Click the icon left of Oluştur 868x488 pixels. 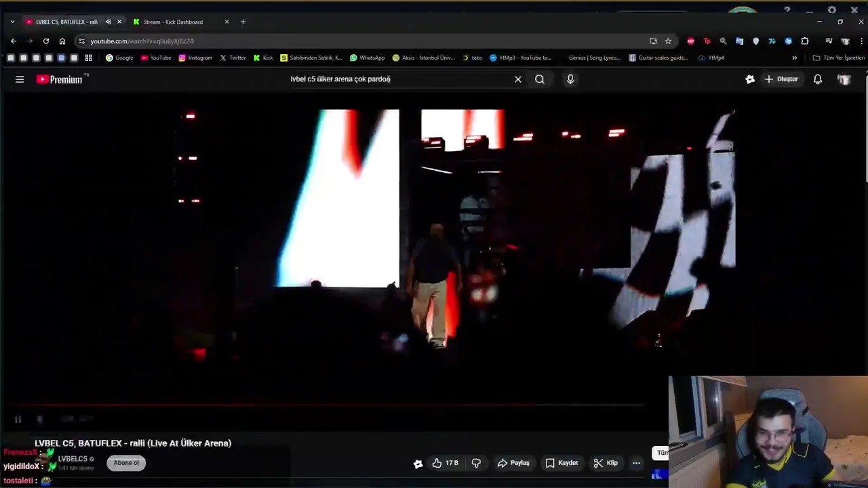(x=750, y=79)
